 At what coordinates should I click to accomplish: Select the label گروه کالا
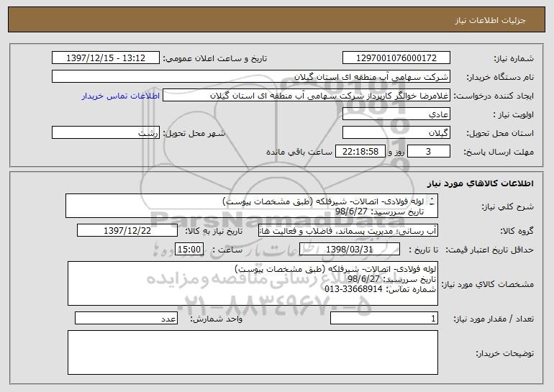517,231
